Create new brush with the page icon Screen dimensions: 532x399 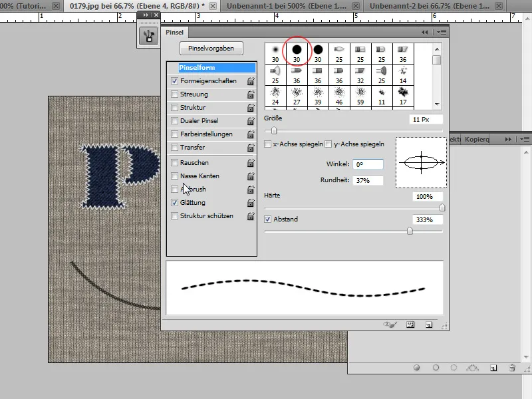click(x=429, y=325)
